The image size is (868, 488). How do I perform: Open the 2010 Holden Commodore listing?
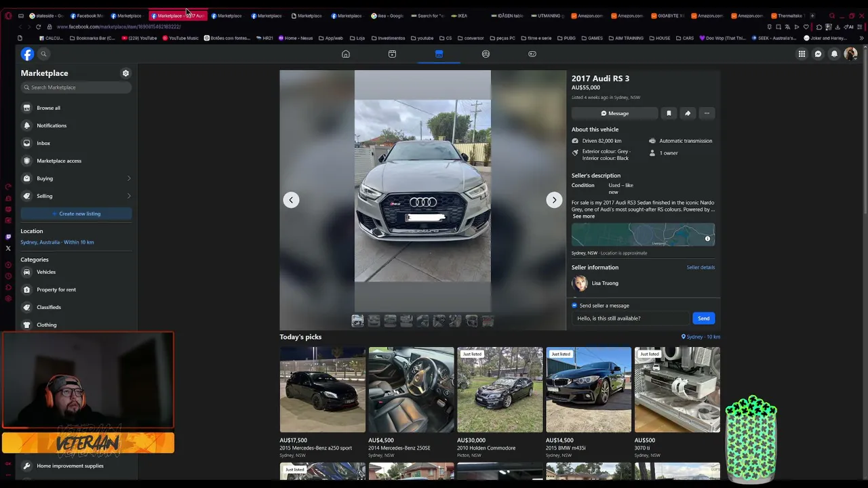pos(500,403)
